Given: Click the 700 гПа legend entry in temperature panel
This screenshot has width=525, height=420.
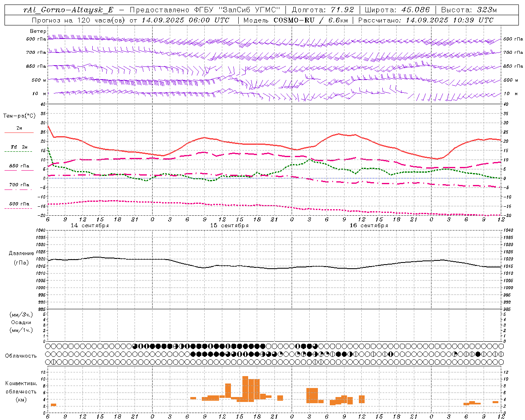Looking at the screenshot, I should pos(19,185).
